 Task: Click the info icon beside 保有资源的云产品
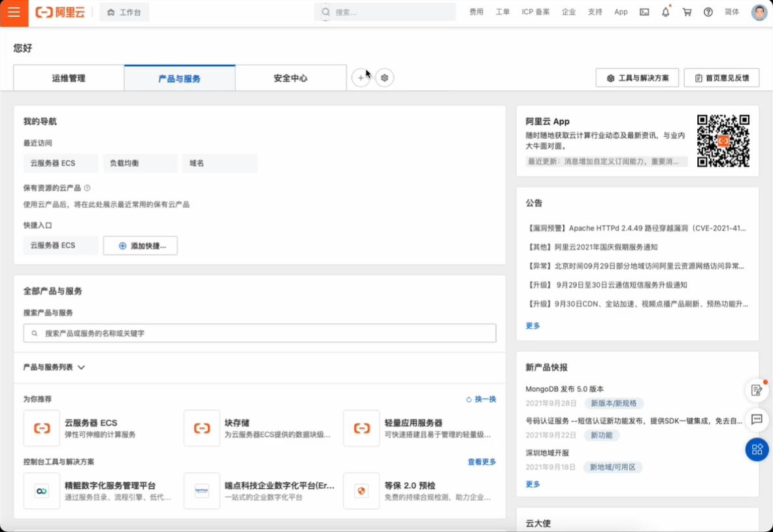[88, 188]
